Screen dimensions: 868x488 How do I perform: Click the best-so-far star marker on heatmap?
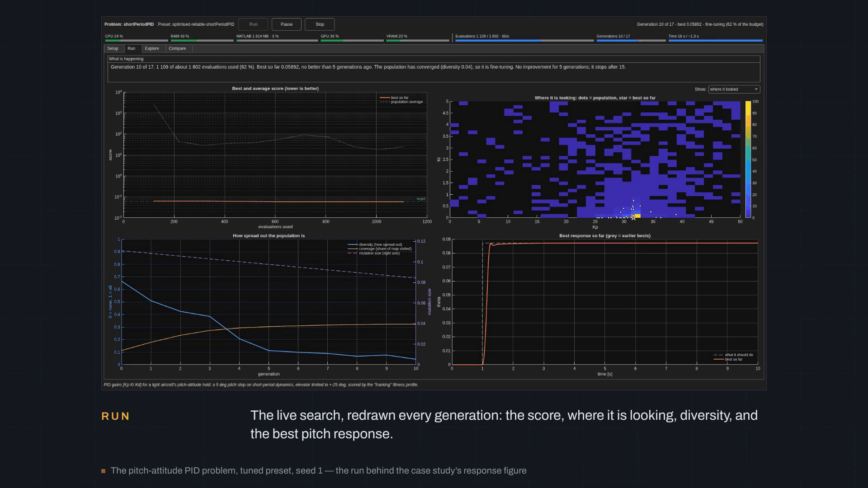[x=633, y=217]
